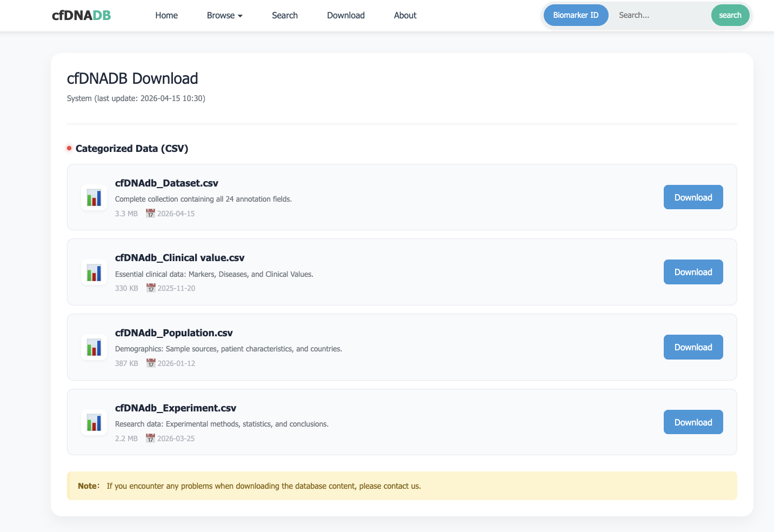The height and width of the screenshot is (532, 774).
Task: Go to the Search nav item
Action: click(x=285, y=16)
